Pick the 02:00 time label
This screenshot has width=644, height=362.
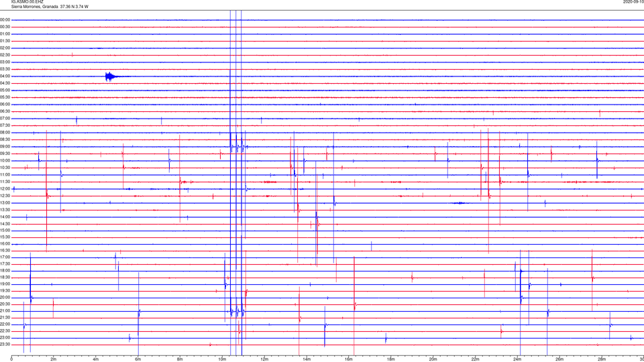(x=5, y=48)
